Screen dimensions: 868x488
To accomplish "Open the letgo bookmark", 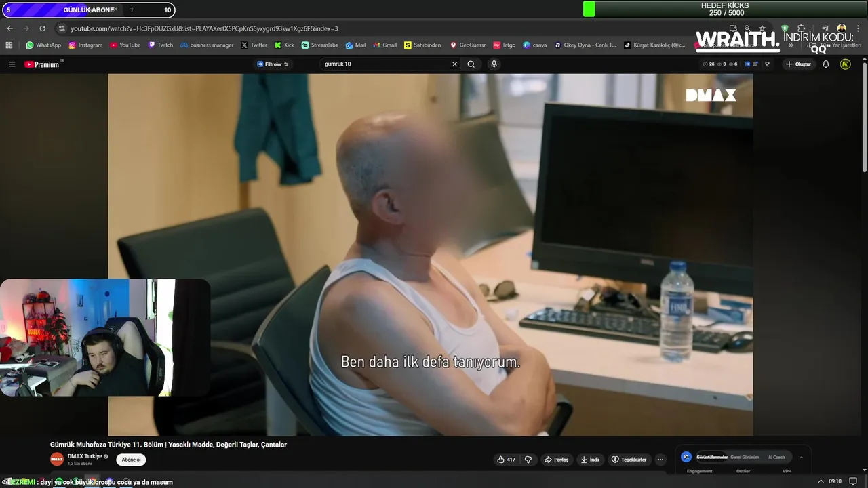I will coord(505,45).
